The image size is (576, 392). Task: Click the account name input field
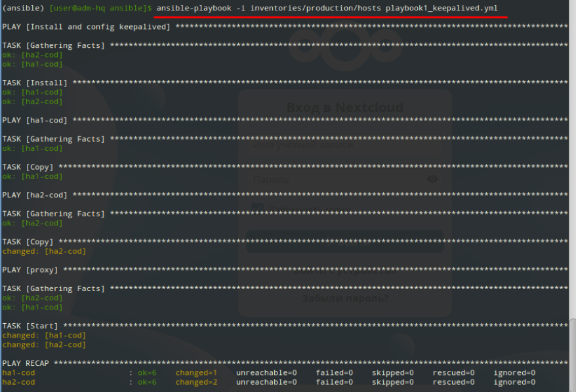point(344,146)
